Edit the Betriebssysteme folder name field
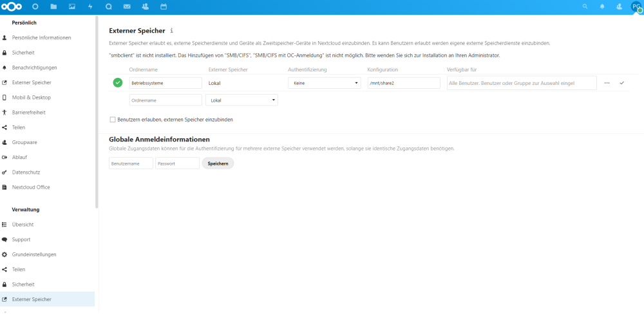The width and height of the screenshot is (644, 314). tap(166, 83)
